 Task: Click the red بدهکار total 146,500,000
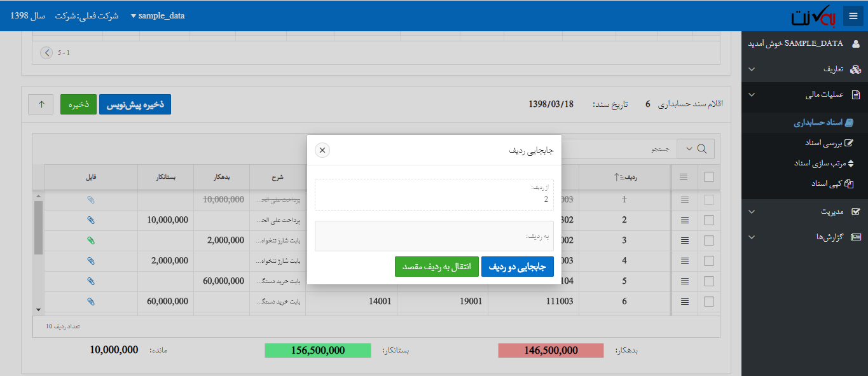(551, 350)
